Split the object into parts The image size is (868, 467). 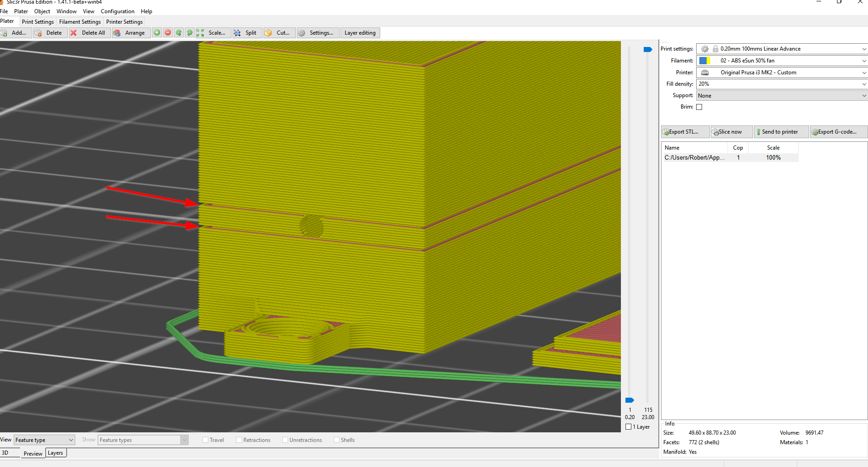coord(247,32)
